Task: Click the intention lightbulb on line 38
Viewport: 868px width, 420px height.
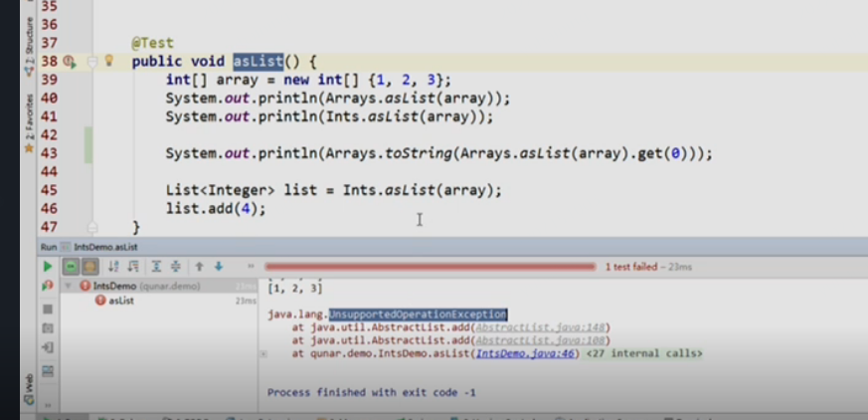Action: 110,62
